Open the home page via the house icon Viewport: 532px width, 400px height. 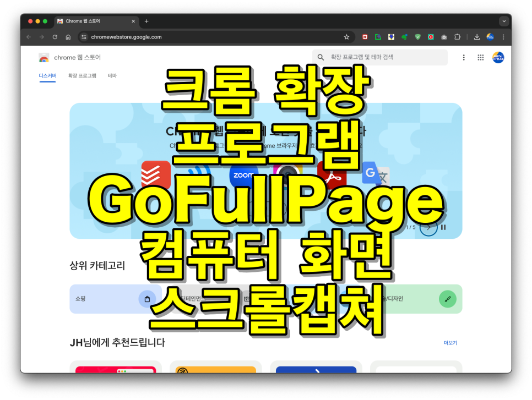coord(68,37)
